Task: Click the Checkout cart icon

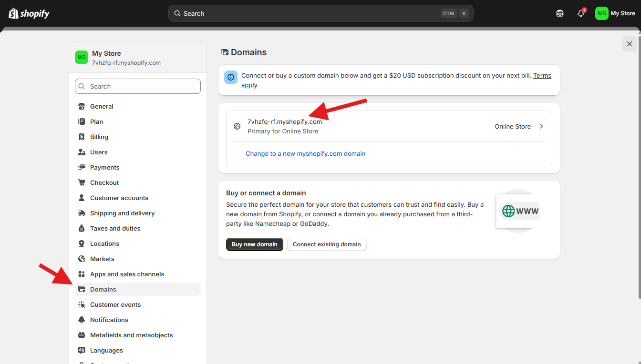Action: coord(82,182)
